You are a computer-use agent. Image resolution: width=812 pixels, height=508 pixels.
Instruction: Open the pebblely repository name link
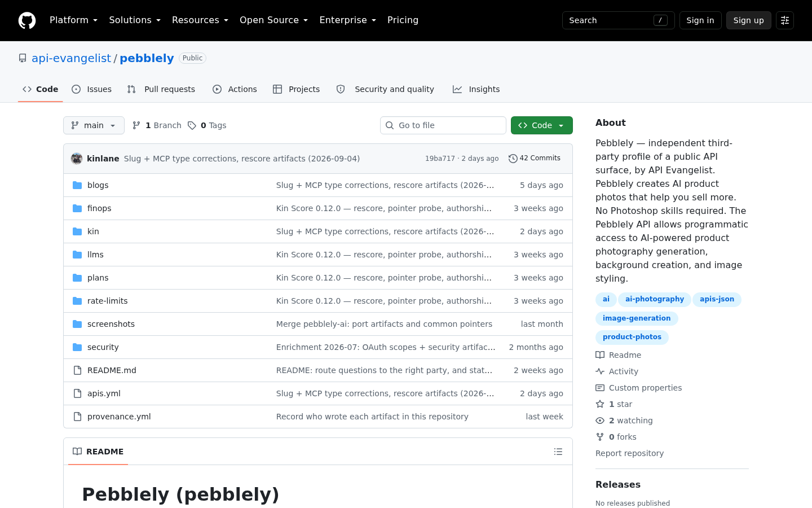point(147,58)
